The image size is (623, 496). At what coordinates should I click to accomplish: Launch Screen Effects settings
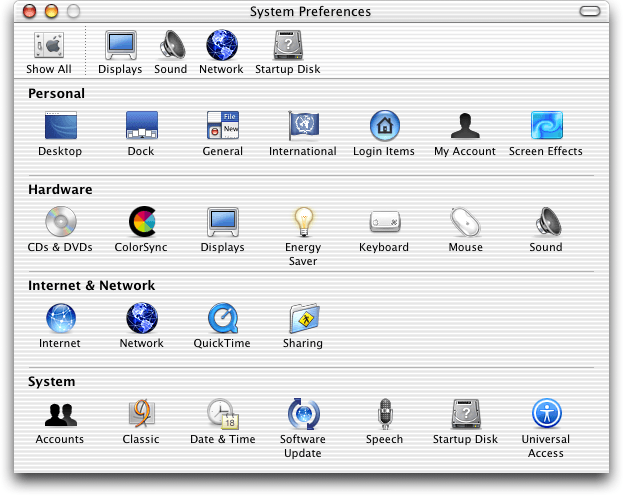(546, 126)
